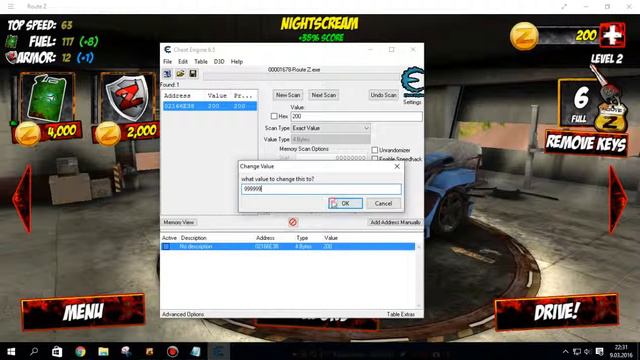The width and height of the screenshot is (640, 360).
Task: Open Memory View
Action: pyautogui.click(x=179, y=222)
